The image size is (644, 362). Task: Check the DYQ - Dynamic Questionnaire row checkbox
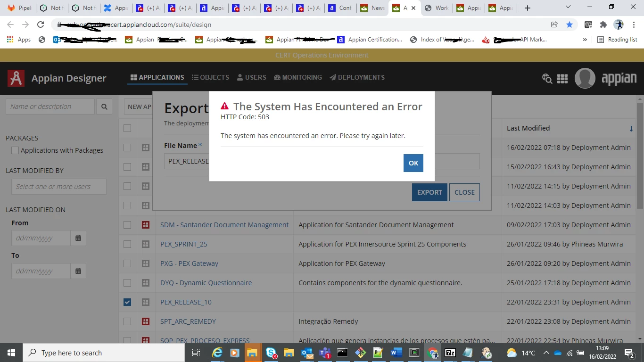tap(127, 283)
